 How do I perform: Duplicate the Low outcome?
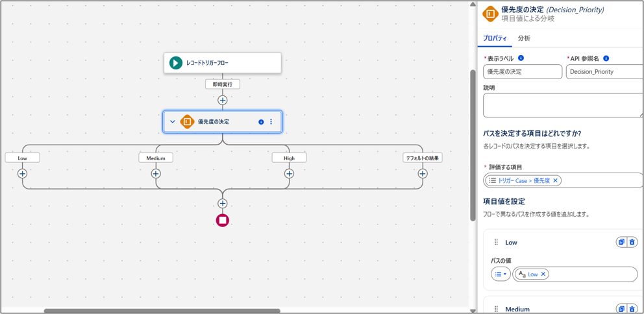click(x=622, y=242)
